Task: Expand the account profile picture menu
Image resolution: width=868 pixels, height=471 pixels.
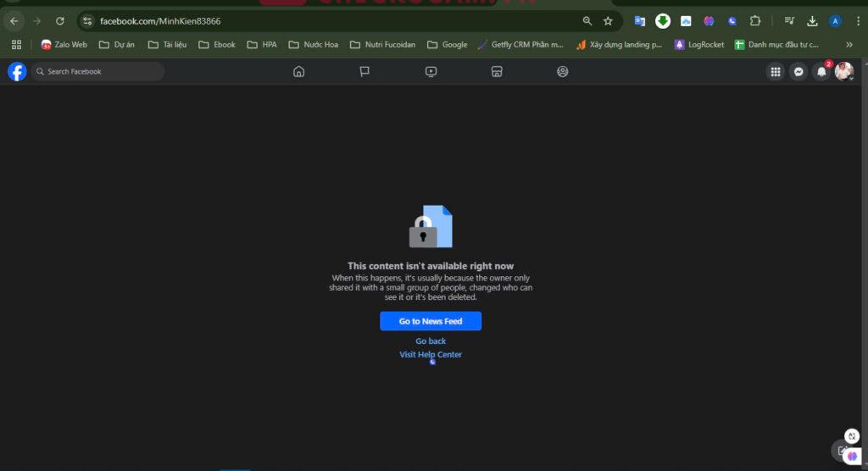Action: pos(843,72)
